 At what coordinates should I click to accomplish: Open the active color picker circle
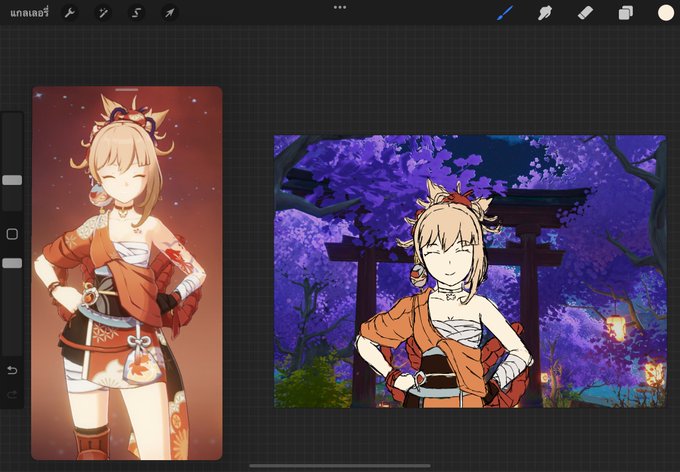point(666,13)
